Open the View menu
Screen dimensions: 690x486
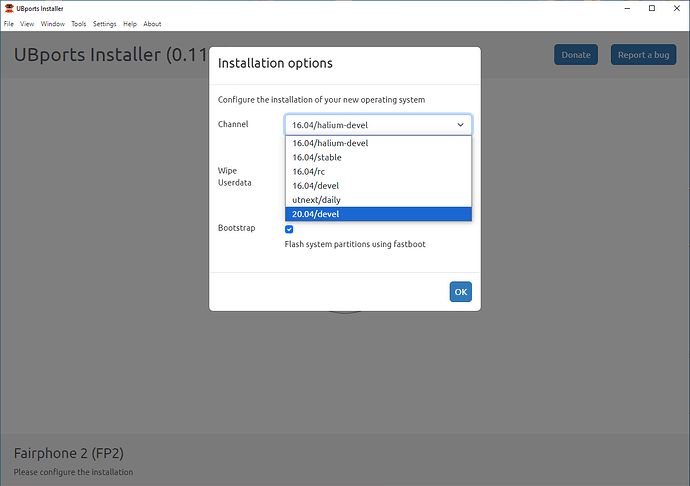pos(27,24)
